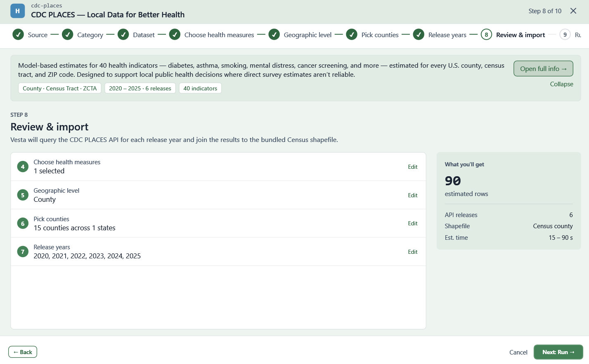
Task: Click the 2020 – 2025 · 6 releases tag
Action: click(x=140, y=88)
